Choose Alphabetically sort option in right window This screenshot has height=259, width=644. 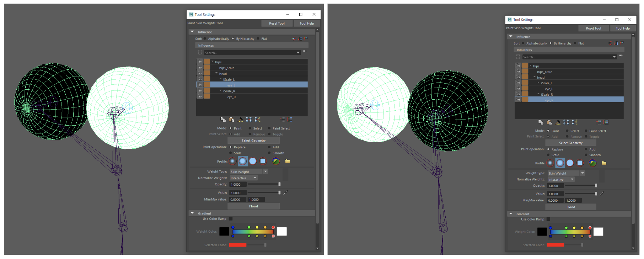click(523, 43)
